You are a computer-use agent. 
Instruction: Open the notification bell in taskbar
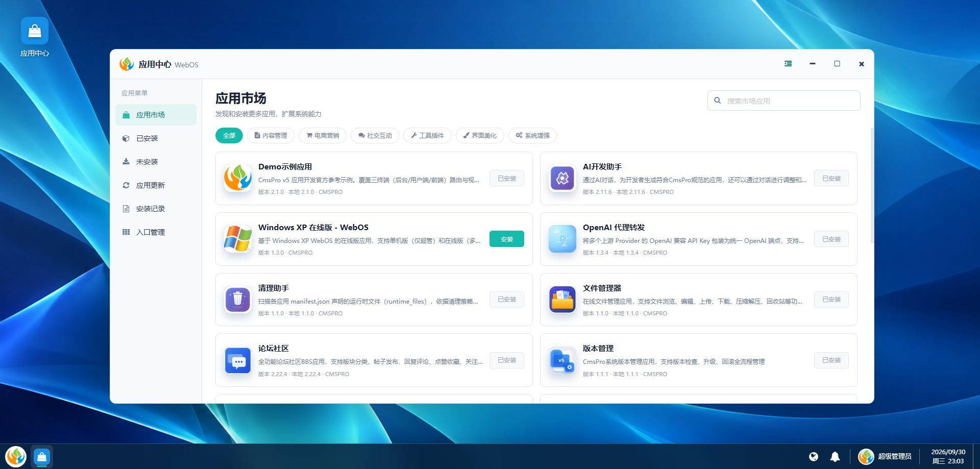point(835,457)
